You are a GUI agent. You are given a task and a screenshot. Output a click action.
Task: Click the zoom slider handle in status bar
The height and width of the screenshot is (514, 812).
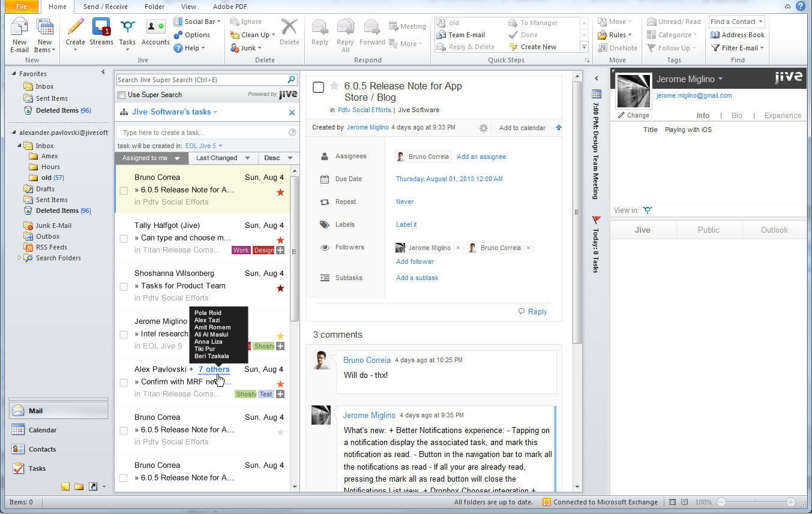pos(756,502)
